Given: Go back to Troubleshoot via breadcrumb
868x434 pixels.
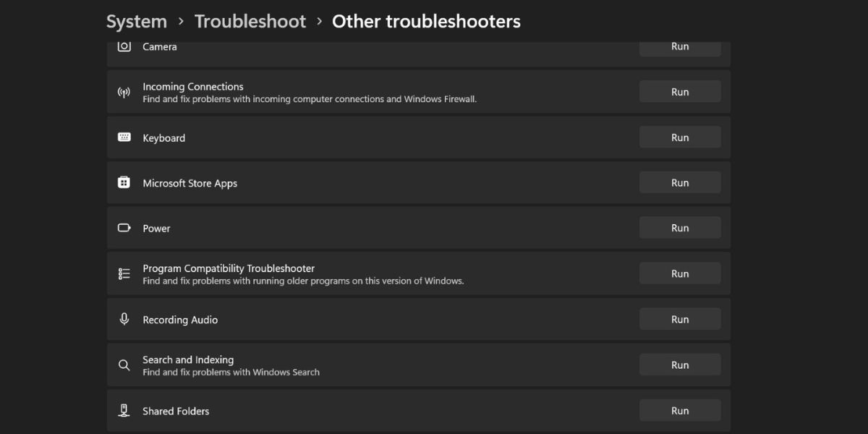Looking at the screenshot, I should 250,21.
